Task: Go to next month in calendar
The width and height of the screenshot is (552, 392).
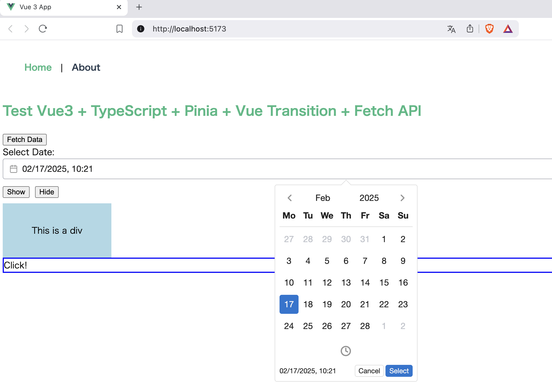Action: pyautogui.click(x=402, y=198)
